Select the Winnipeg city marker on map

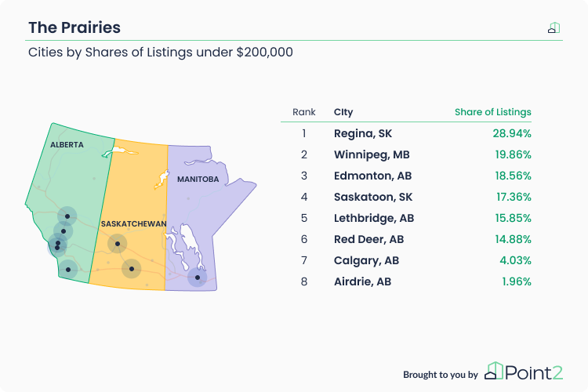point(198,278)
